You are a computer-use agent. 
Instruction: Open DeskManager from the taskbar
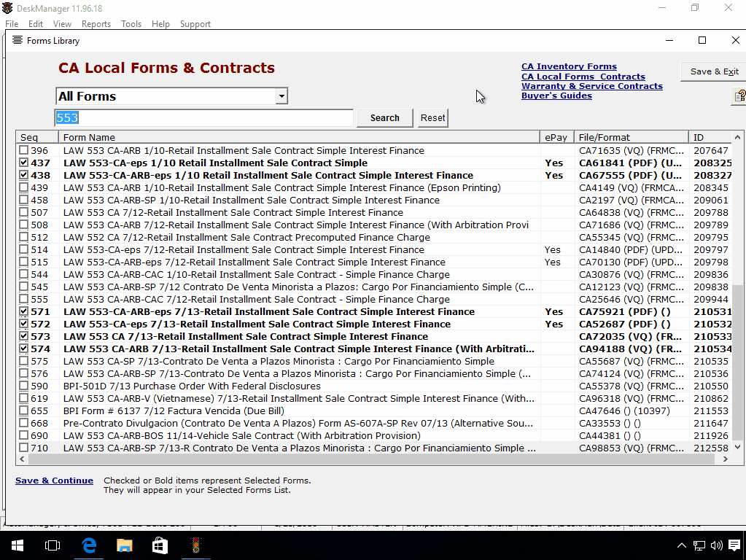[195, 545]
